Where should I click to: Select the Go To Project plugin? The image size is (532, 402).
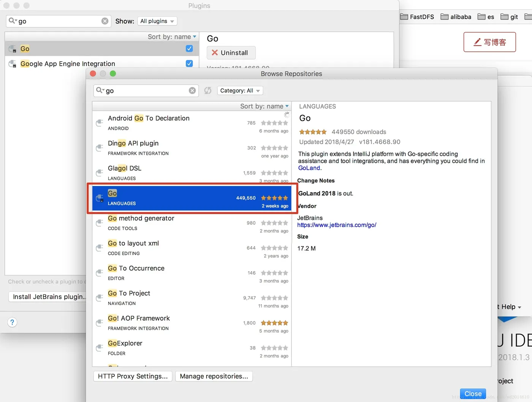(192, 299)
